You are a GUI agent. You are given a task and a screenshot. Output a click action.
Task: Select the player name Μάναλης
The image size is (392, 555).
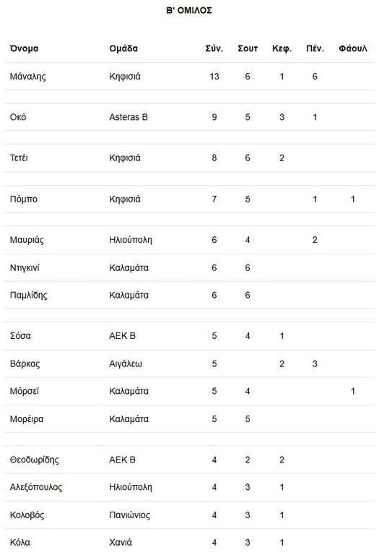pos(28,77)
